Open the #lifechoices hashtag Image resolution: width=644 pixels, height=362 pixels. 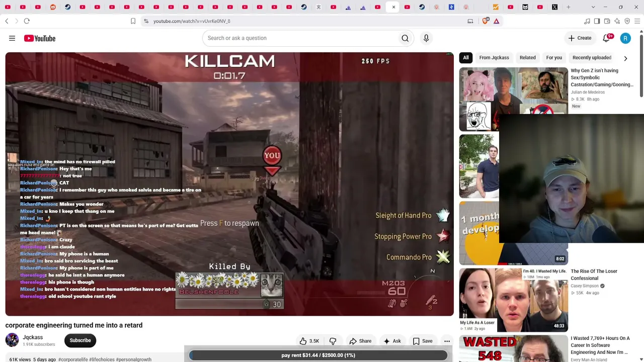point(102,359)
